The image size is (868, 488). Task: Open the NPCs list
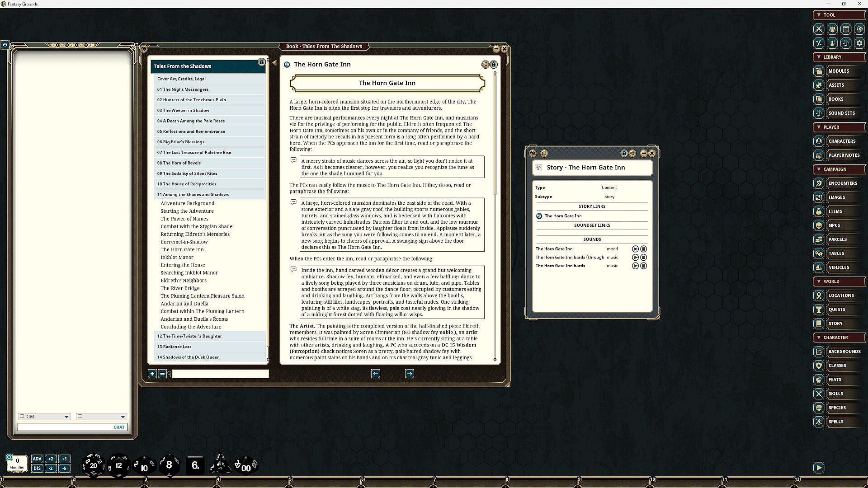(x=834, y=225)
